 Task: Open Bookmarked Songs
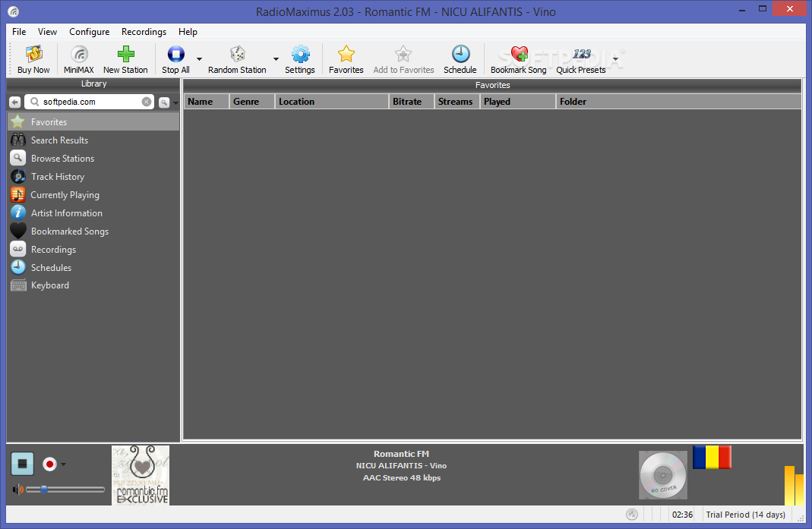coord(93,231)
